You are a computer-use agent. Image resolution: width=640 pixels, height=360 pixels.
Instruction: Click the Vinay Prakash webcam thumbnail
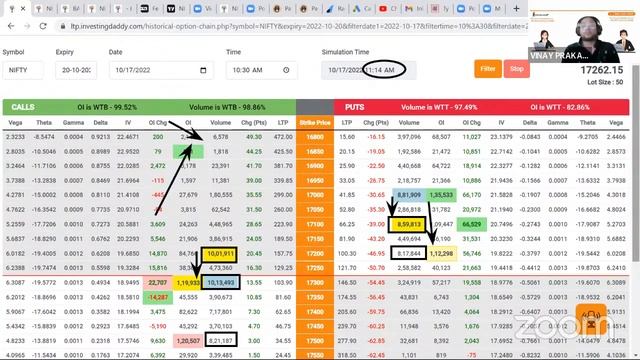(x=584, y=32)
